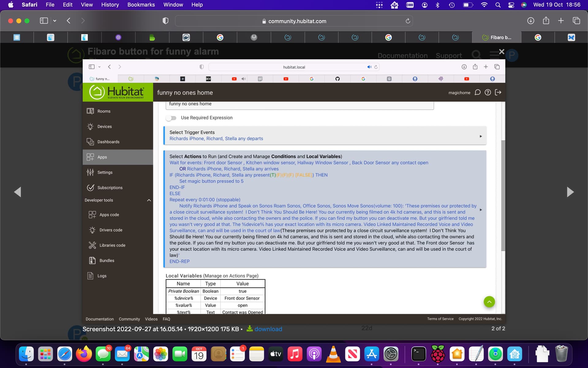Show Safari tab overview
The width and height of the screenshot is (588, 368).
point(576,21)
